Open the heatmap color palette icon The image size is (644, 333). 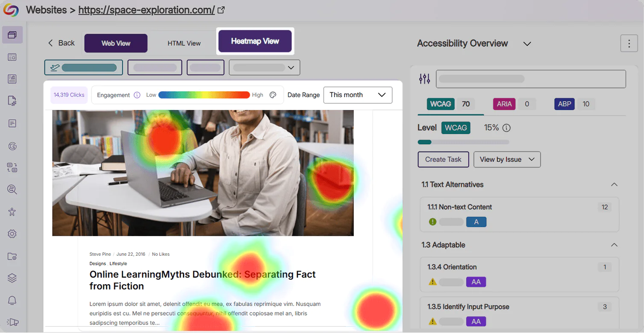point(273,95)
